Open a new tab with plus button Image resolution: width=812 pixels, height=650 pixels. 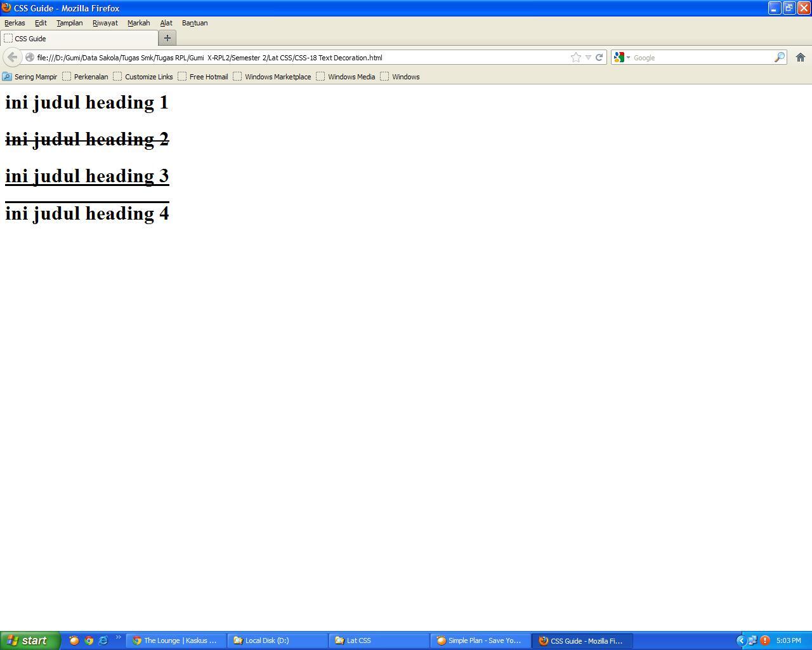pyautogui.click(x=167, y=38)
